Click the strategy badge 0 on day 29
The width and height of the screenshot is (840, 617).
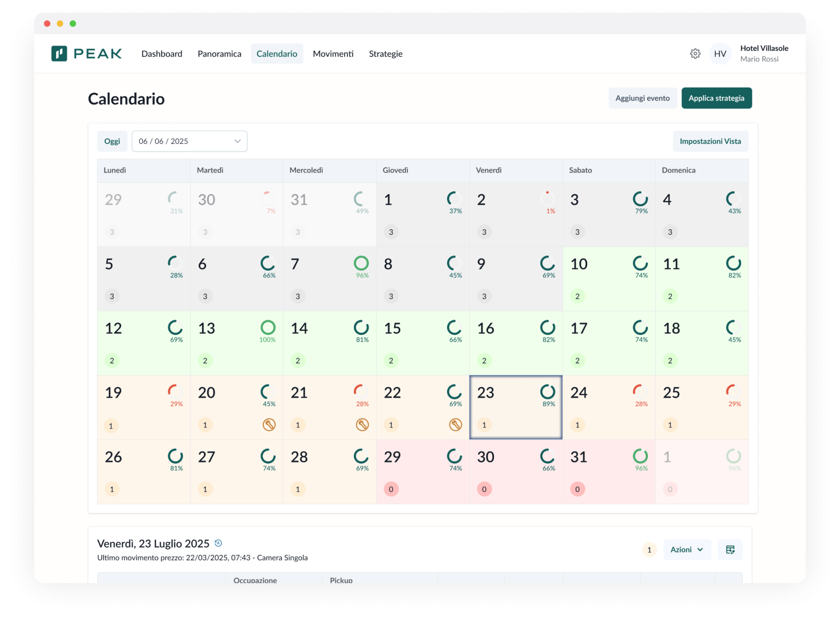391,489
